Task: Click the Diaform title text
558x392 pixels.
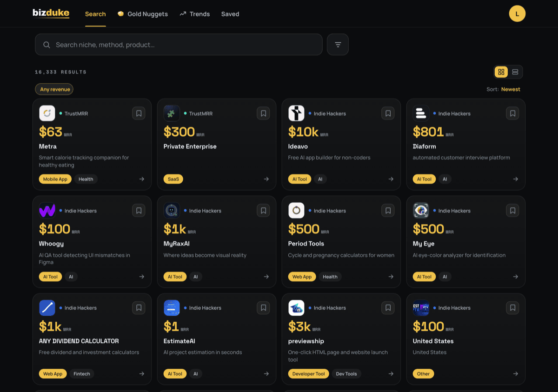Action: [425, 146]
